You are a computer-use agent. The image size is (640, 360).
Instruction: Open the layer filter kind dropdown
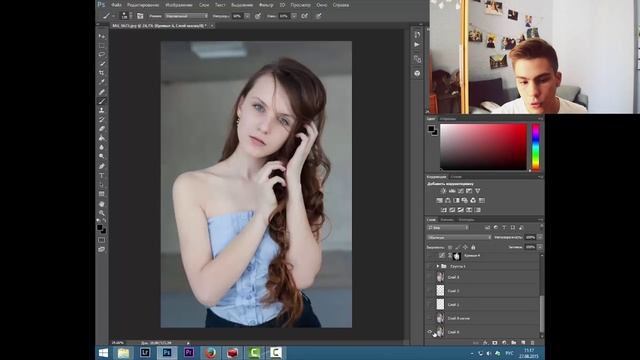click(448, 228)
